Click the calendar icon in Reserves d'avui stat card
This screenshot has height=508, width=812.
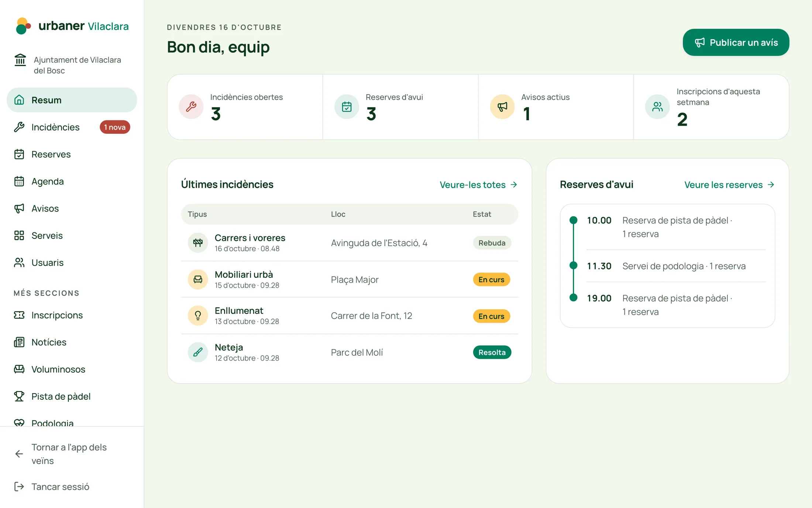(347, 107)
